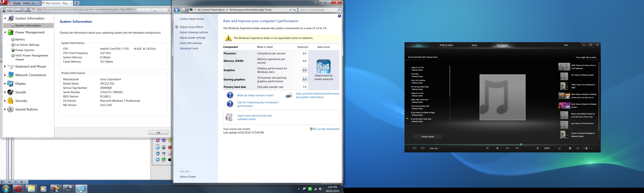644x193 pixels.
Task: Collapse the Power Management tree section
Action: [x=5, y=32]
